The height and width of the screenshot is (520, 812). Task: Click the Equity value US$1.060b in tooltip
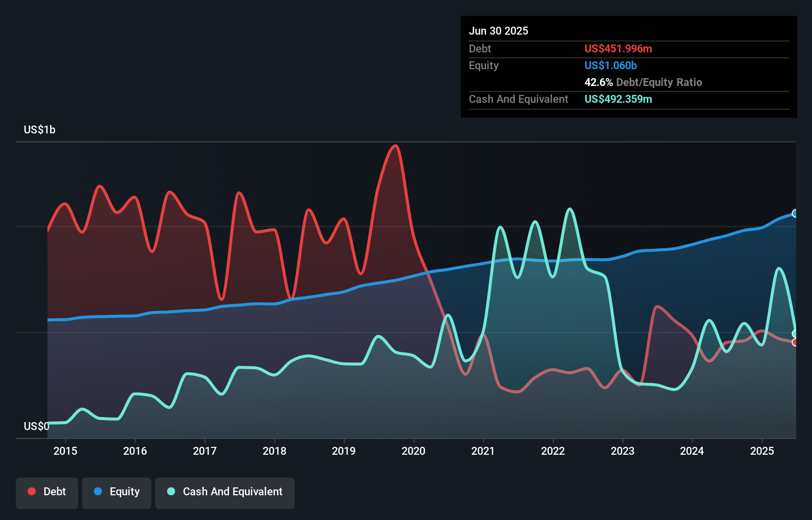click(x=611, y=65)
